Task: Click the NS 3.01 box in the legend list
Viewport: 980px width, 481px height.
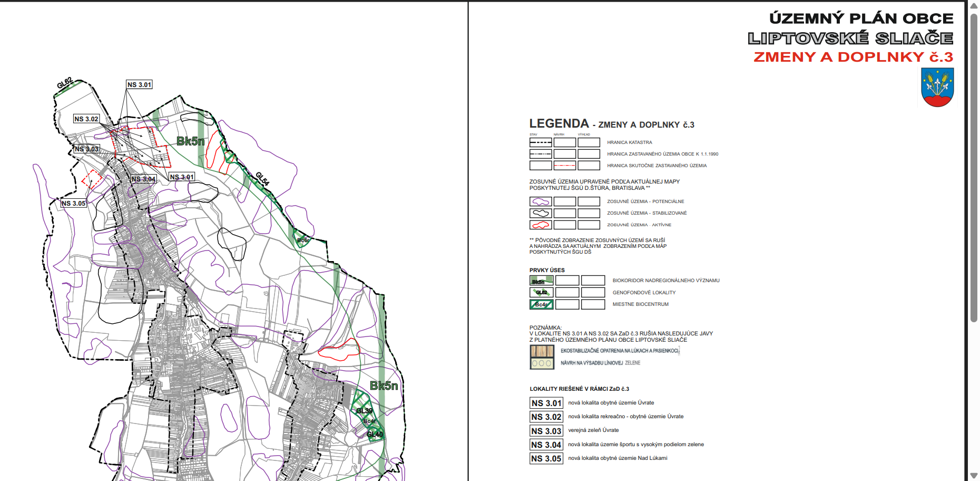Action: 546,403
